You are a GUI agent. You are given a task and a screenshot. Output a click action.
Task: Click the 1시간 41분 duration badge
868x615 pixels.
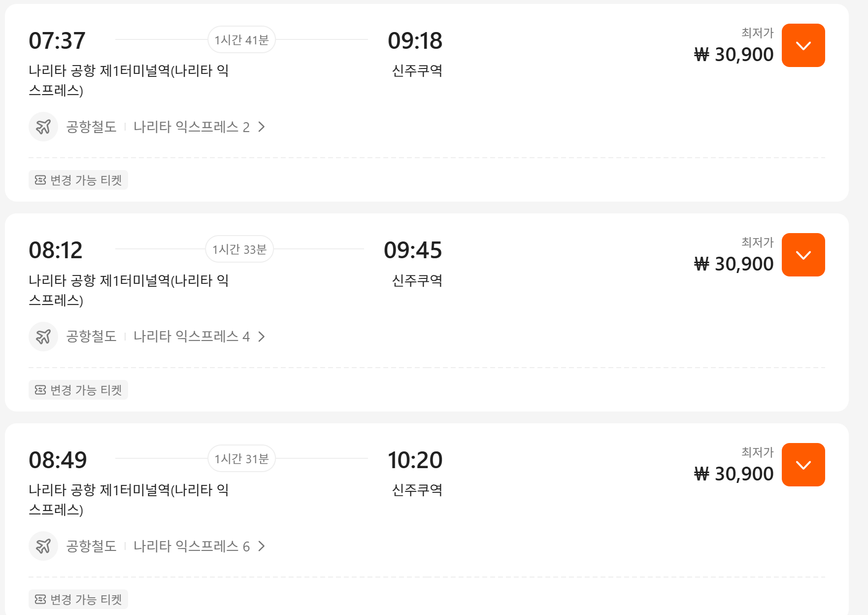point(241,40)
